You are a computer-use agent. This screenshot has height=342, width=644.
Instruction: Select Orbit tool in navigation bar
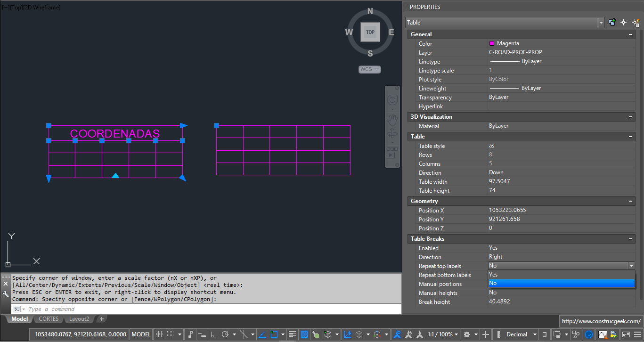pos(392,134)
